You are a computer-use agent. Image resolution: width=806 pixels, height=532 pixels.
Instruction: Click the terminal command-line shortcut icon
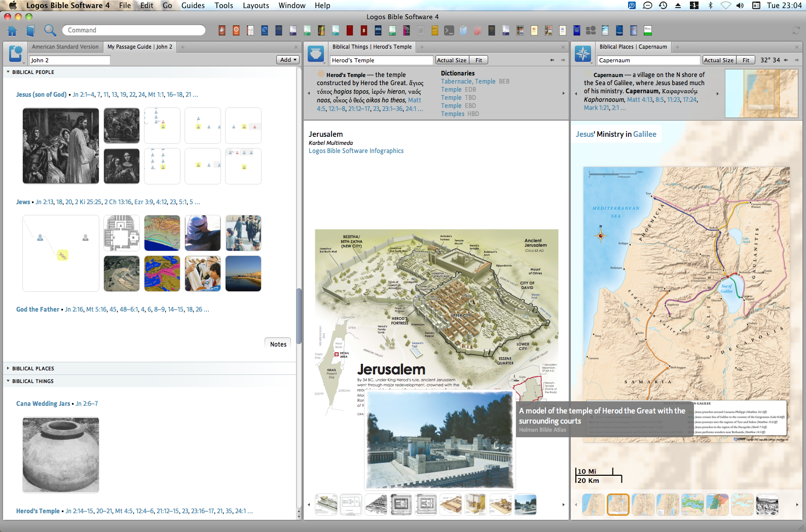point(449,30)
